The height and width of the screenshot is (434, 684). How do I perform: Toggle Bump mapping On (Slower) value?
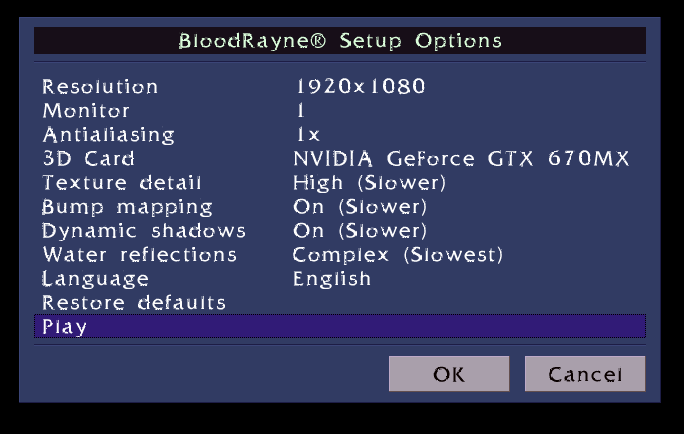[360, 207]
